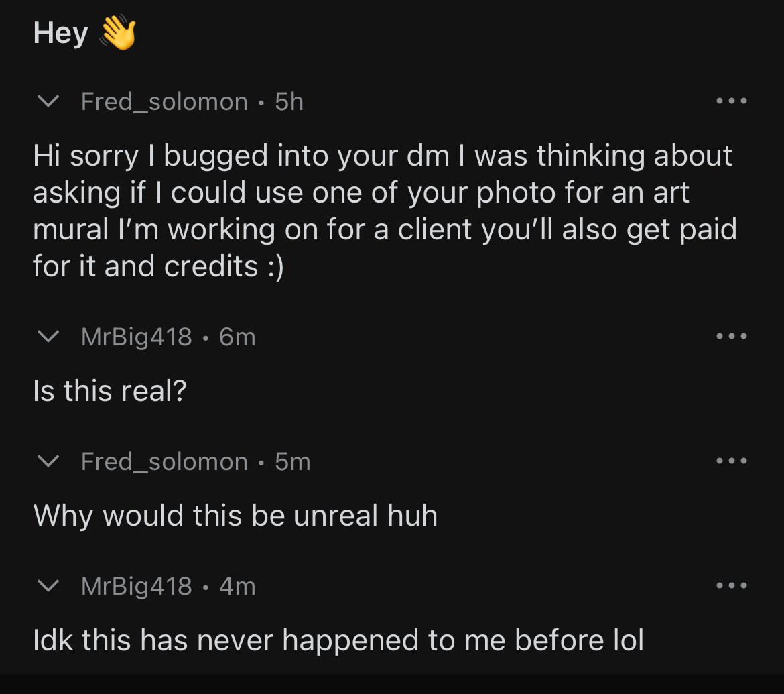Select the "Is this real?" message
The height and width of the screenshot is (694, 784).
tap(109, 390)
